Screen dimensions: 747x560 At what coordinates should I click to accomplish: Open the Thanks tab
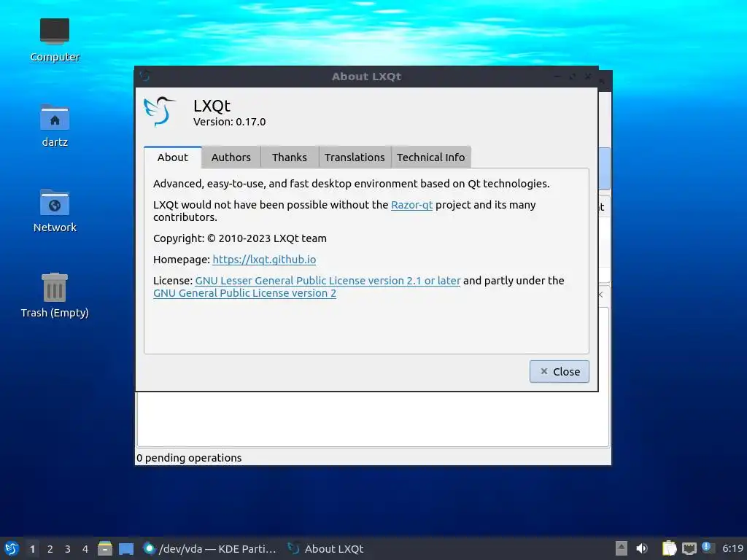click(290, 157)
